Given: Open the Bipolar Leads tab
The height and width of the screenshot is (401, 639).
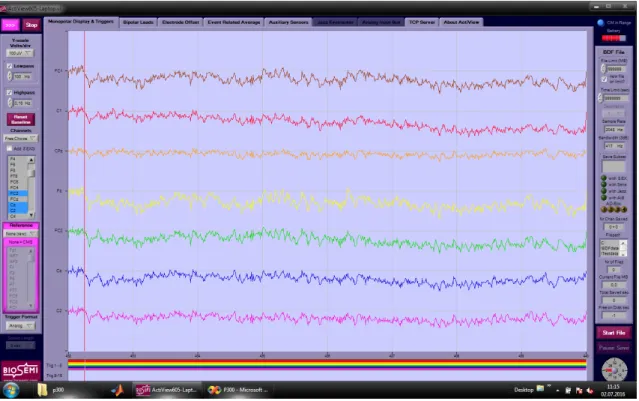Looking at the screenshot, I should pyautogui.click(x=138, y=22).
